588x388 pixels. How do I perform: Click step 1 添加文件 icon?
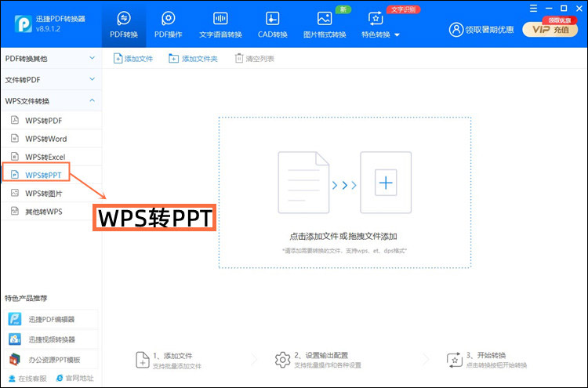[143, 360]
